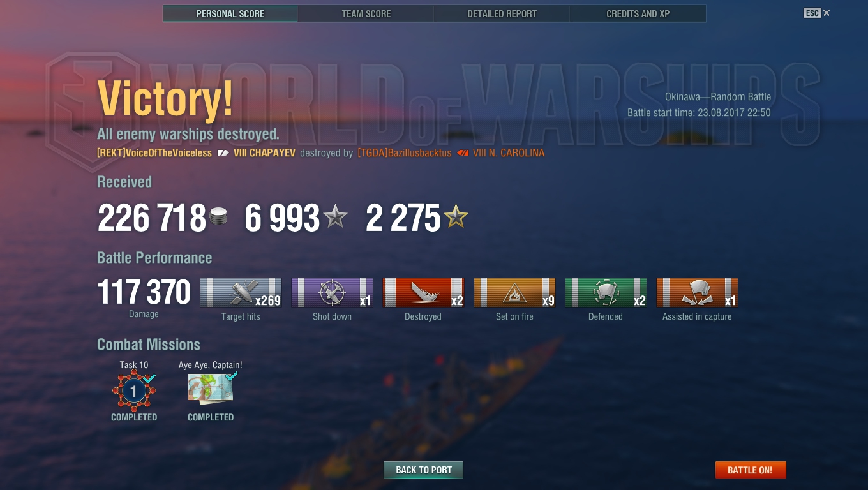Viewport: 868px width, 490px height.
Task: Click the Defended ribbon badge
Action: [x=606, y=293]
